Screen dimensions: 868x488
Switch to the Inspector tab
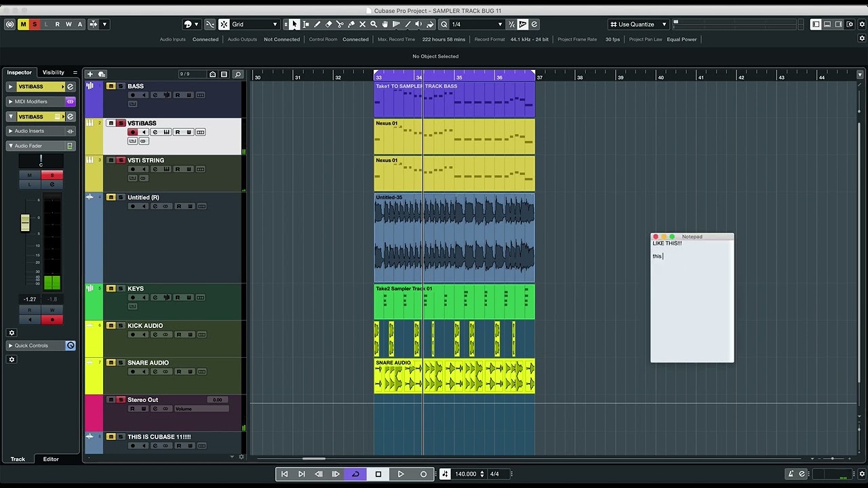[20, 73]
